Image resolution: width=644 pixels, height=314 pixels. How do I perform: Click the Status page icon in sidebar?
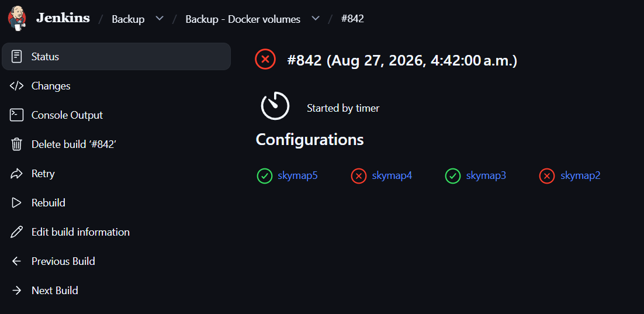pyautogui.click(x=16, y=57)
